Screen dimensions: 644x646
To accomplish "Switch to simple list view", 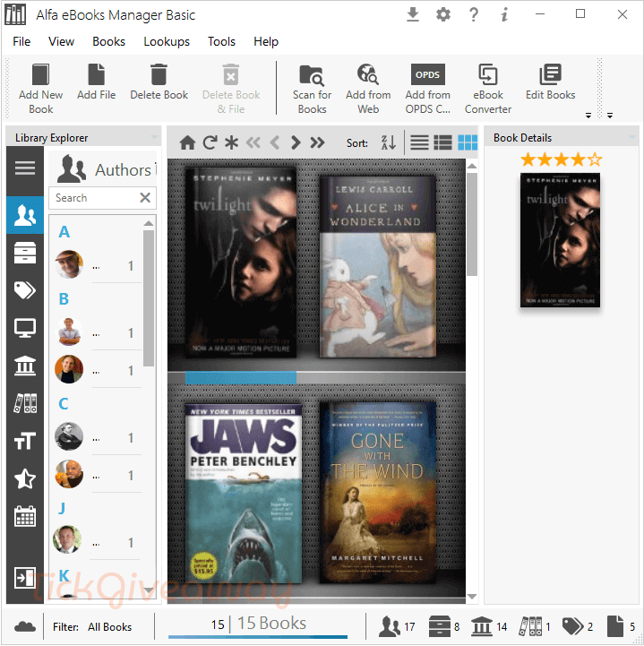I will [x=419, y=143].
